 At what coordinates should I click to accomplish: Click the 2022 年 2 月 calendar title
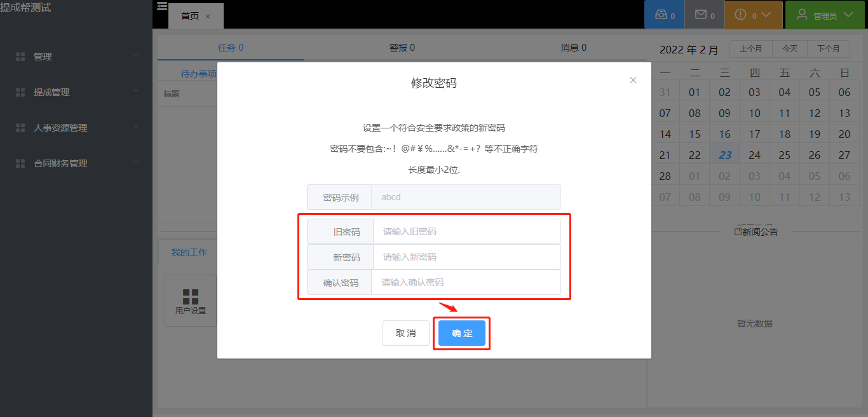[689, 50]
